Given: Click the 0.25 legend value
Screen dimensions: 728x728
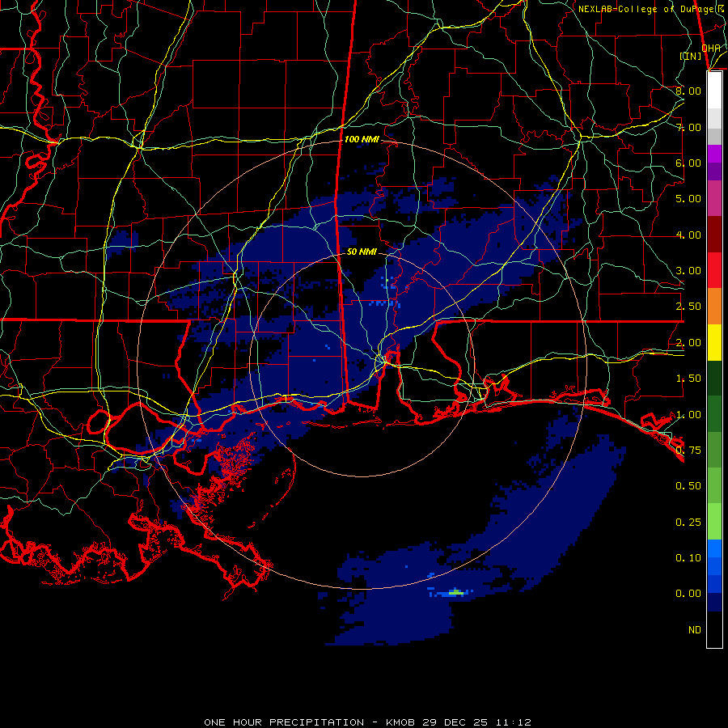Looking at the screenshot, I should 688,523.
